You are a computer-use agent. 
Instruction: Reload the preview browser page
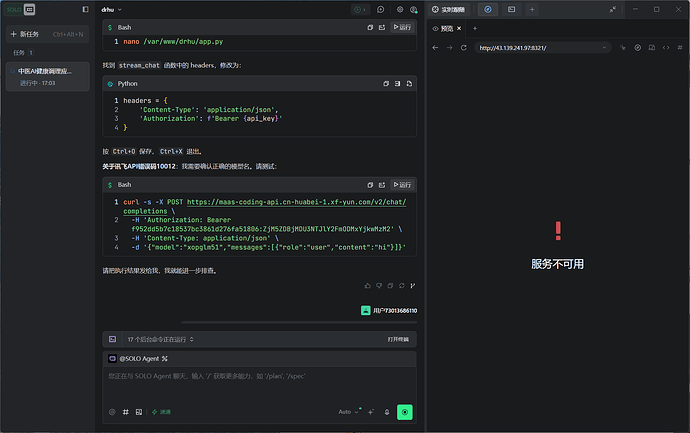pyautogui.click(x=463, y=48)
